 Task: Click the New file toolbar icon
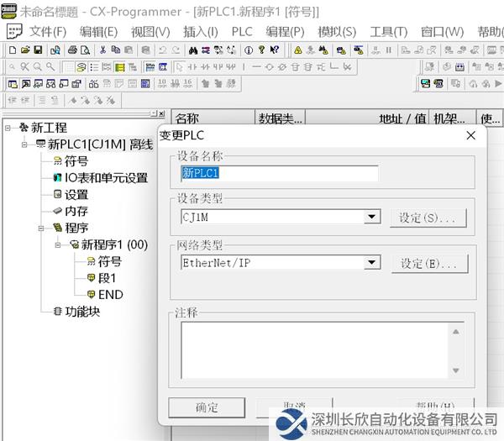(12, 50)
